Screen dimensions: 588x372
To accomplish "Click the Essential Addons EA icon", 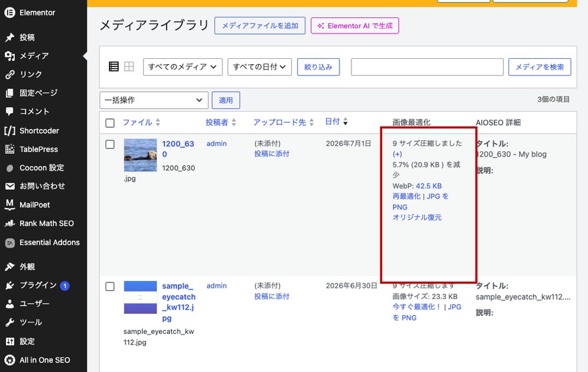I will [x=10, y=242].
